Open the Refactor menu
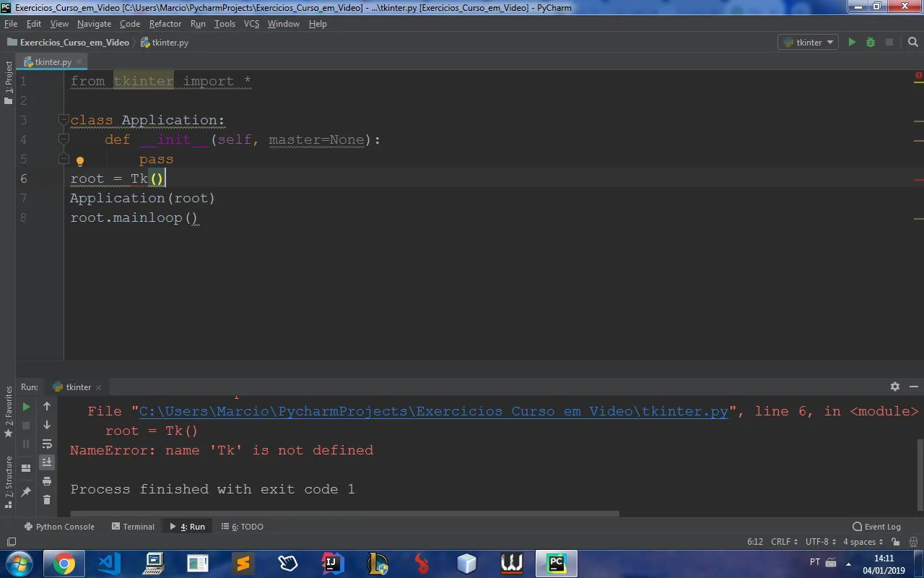This screenshot has width=924, height=578. coord(165,24)
